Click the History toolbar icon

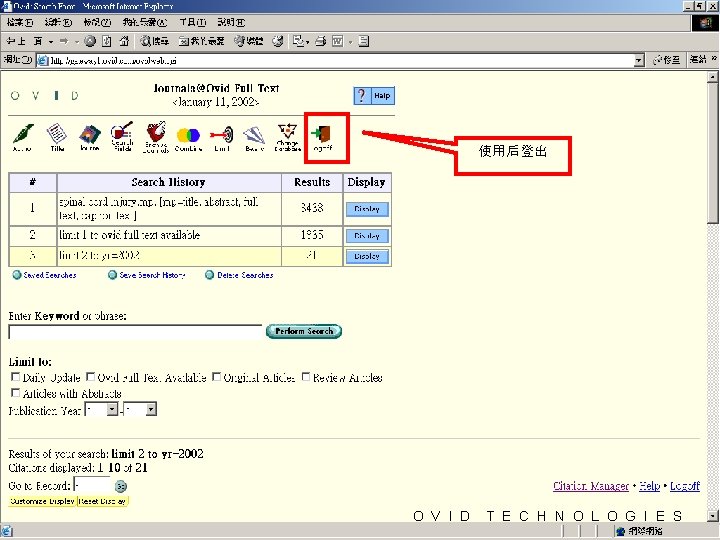pos(277,41)
